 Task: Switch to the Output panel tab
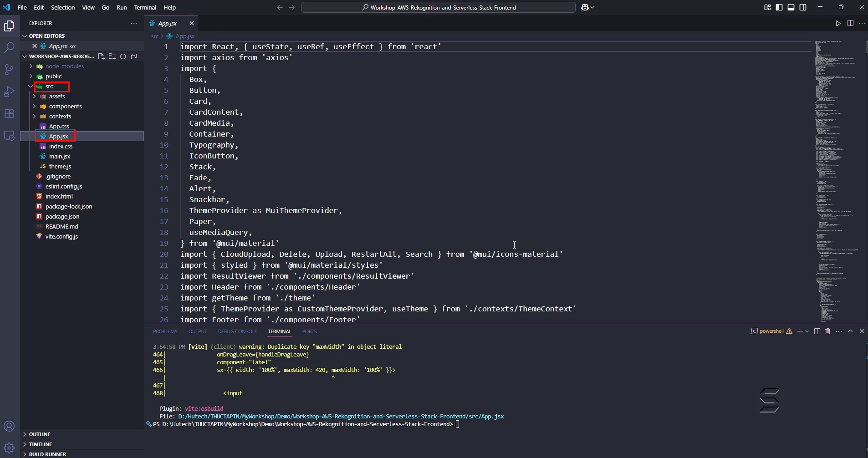click(198, 331)
